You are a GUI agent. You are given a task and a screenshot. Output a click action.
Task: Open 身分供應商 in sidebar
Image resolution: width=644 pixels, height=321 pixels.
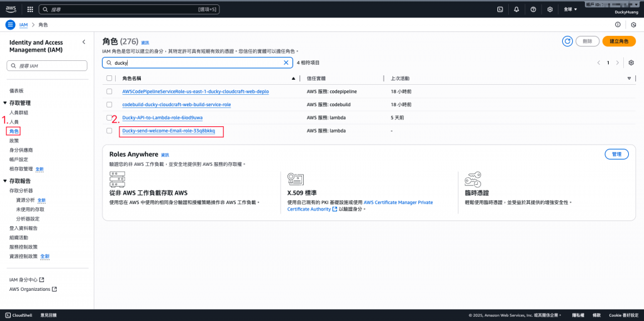21,150
